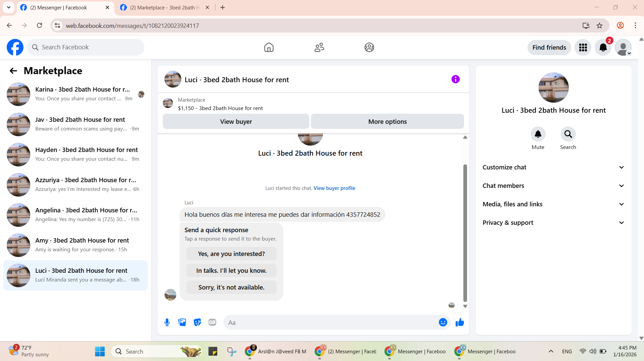The width and height of the screenshot is (644, 361).
Task: Click the chat scrollbar up arrow
Action: click(465, 137)
